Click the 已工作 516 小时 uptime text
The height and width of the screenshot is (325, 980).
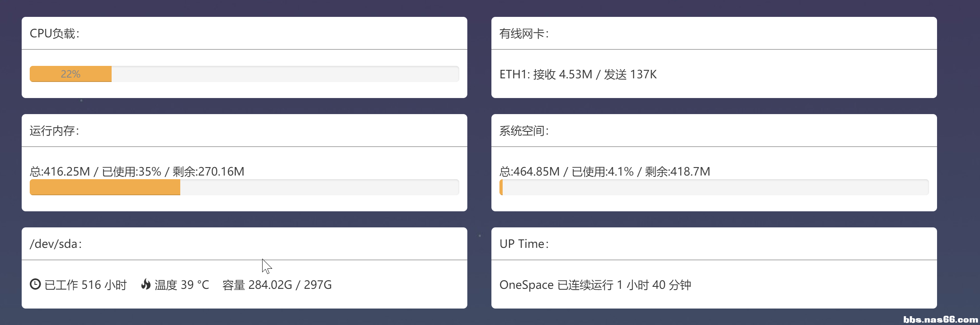(86, 285)
